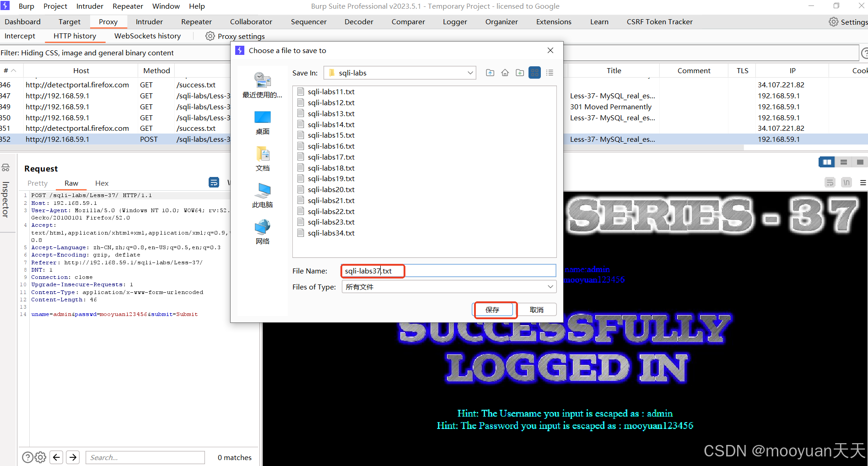The width and height of the screenshot is (868, 466).
Task: Toggle non-printable \n characters in response viewer
Action: [846, 182]
